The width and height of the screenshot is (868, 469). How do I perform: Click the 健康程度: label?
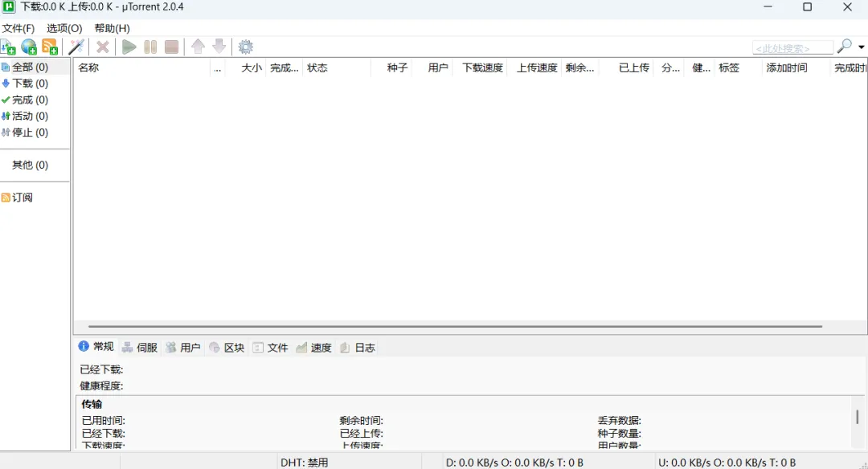click(x=102, y=386)
